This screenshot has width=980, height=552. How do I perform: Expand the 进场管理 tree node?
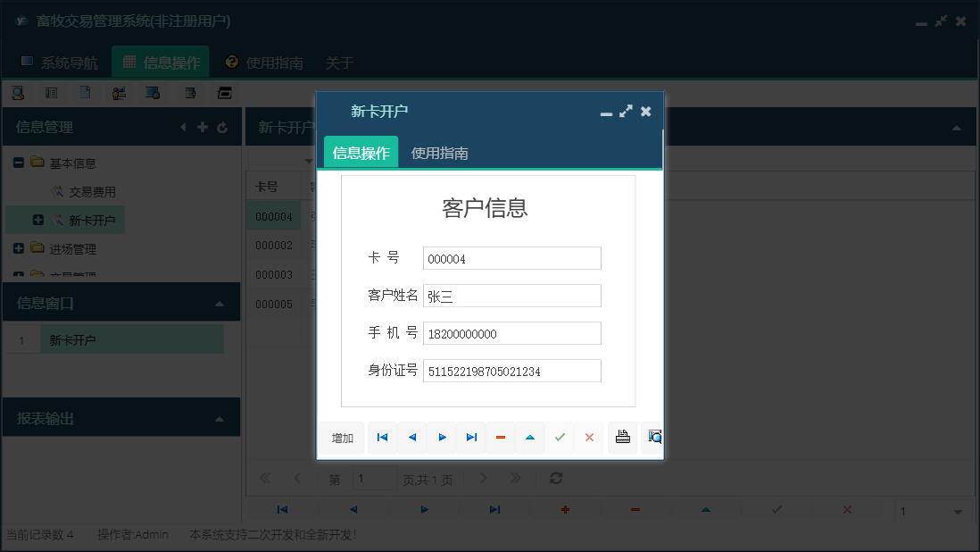pos(21,248)
